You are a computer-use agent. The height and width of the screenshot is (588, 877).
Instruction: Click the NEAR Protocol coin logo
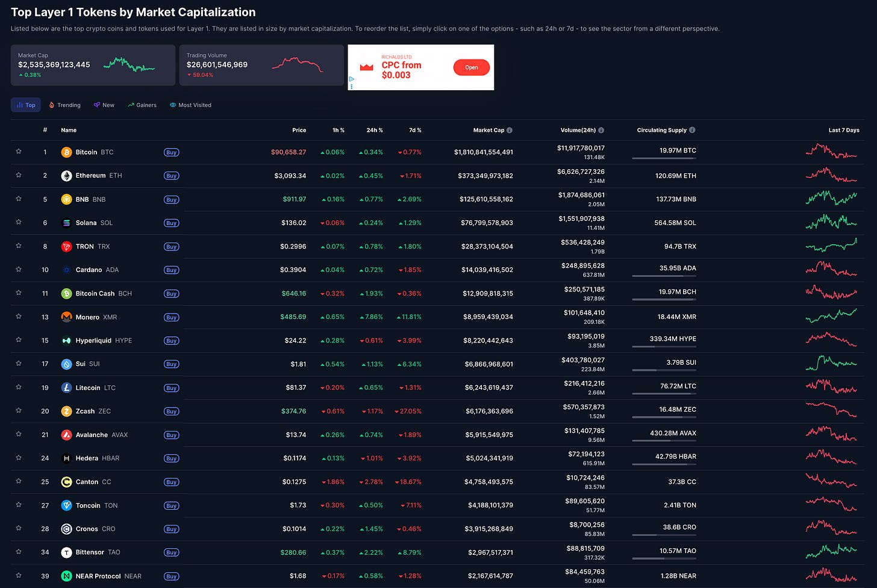pyautogui.click(x=66, y=576)
